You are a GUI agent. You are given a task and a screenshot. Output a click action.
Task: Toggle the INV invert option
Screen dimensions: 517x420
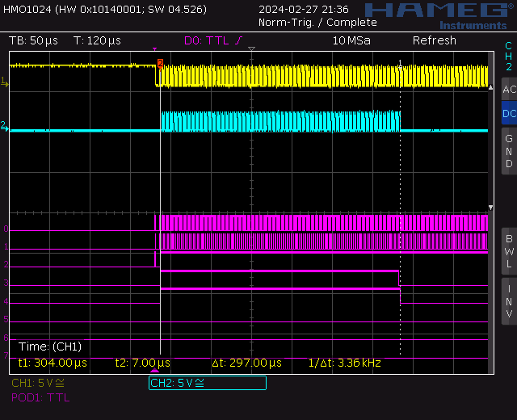tap(509, 300)
